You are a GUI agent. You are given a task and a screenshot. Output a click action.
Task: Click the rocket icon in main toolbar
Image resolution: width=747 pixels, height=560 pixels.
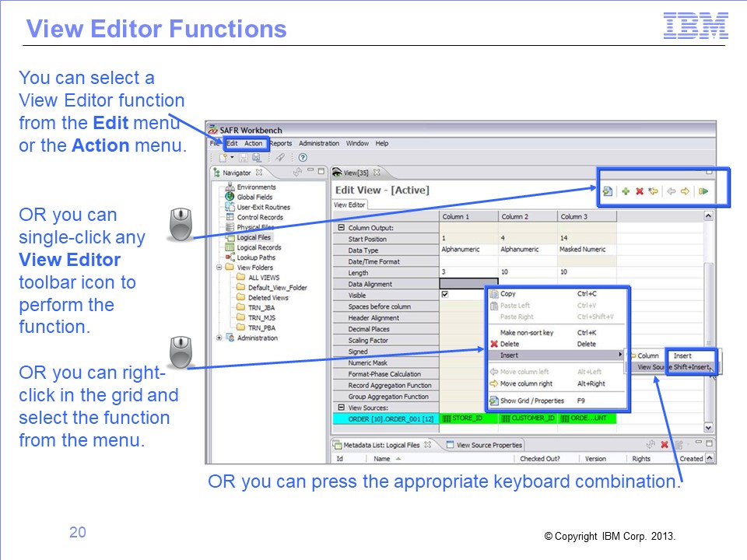pos(279,157)
